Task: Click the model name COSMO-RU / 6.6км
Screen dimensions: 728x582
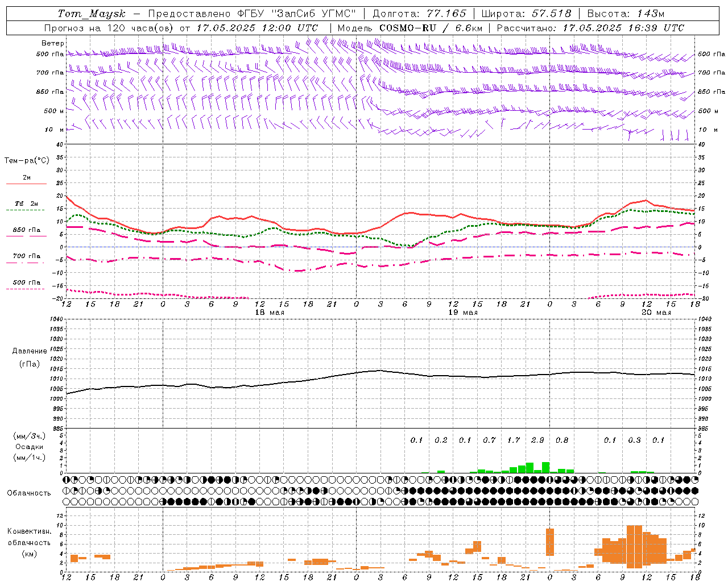Action: click(431, 28)
